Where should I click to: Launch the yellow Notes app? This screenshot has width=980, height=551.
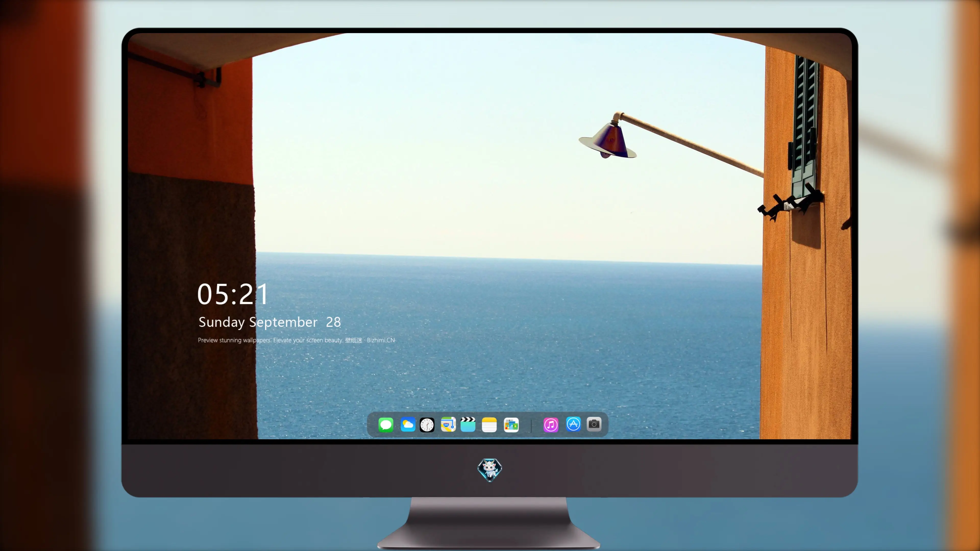click(x=489, y=424)
